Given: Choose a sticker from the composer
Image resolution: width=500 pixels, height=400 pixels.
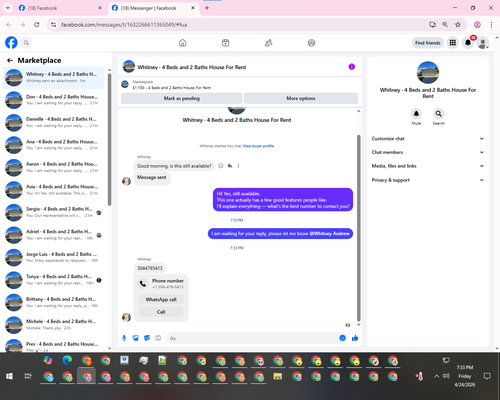Looking at the screenshot, I should coord(147,338).
